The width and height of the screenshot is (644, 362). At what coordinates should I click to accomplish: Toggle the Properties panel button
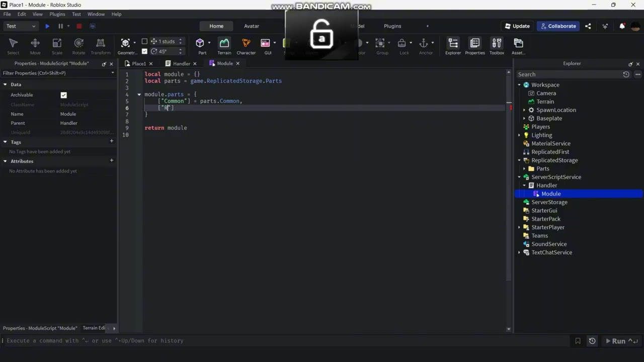click(475, 46)
